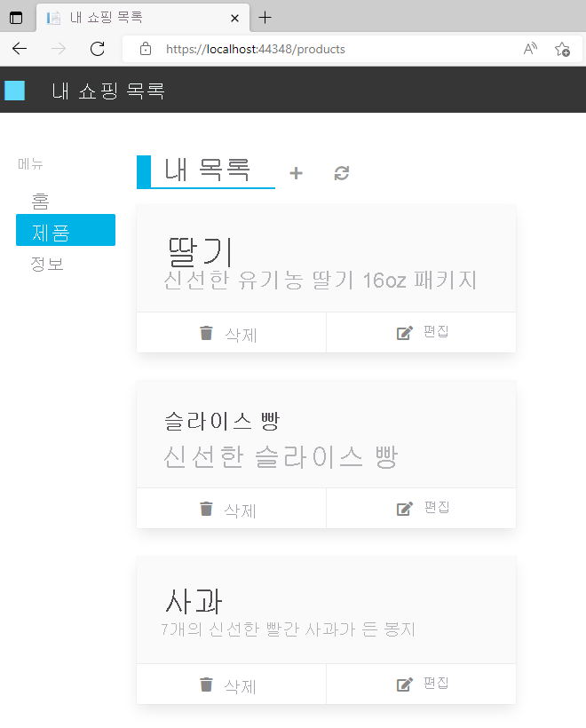586x728 pixels.
Task: Go back with the browser back arrow
Action: (x=20, y=49)
